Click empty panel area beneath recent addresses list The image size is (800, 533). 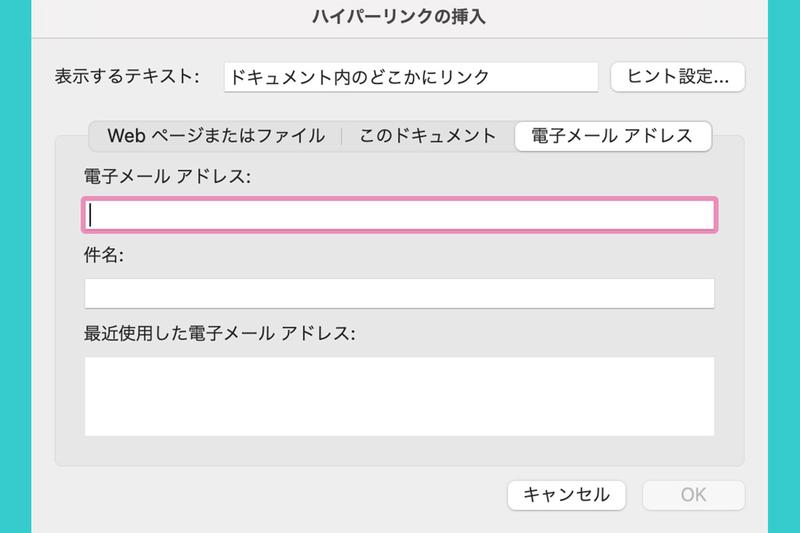[x=399, y=451]
